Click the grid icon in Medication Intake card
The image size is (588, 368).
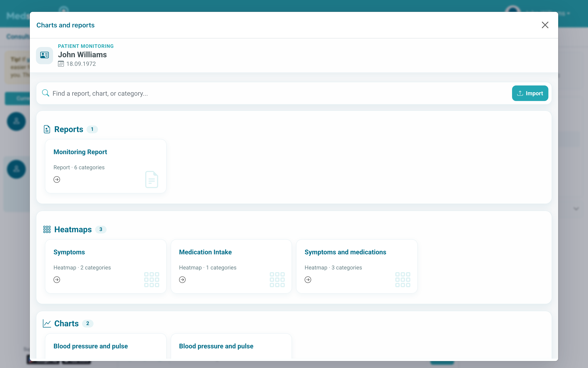tap(277, 280)
